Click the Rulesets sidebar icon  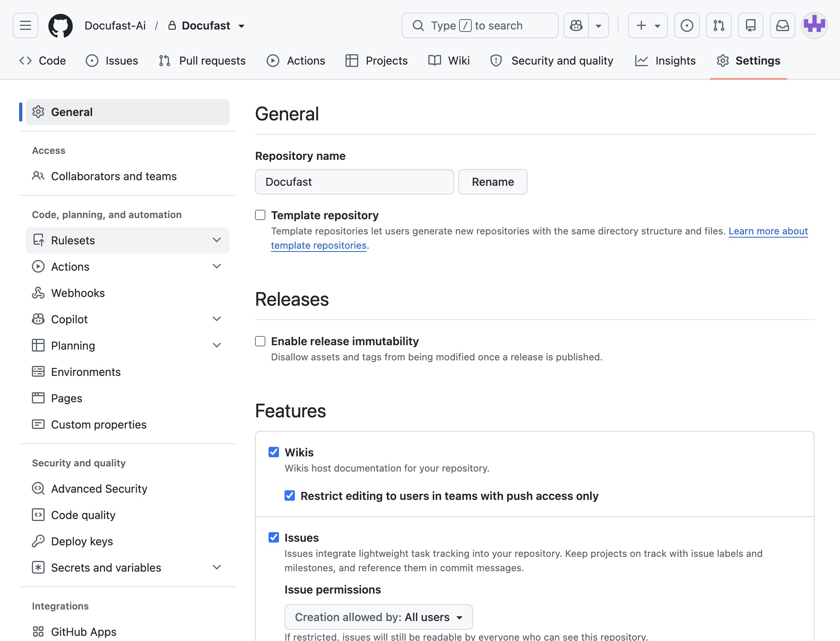(x=38, y=240)
